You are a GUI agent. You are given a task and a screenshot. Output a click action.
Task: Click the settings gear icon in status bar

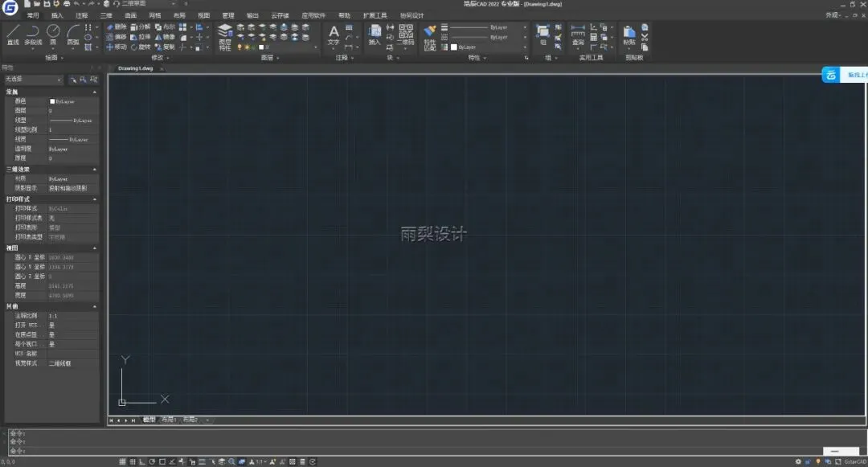[798, 461]
